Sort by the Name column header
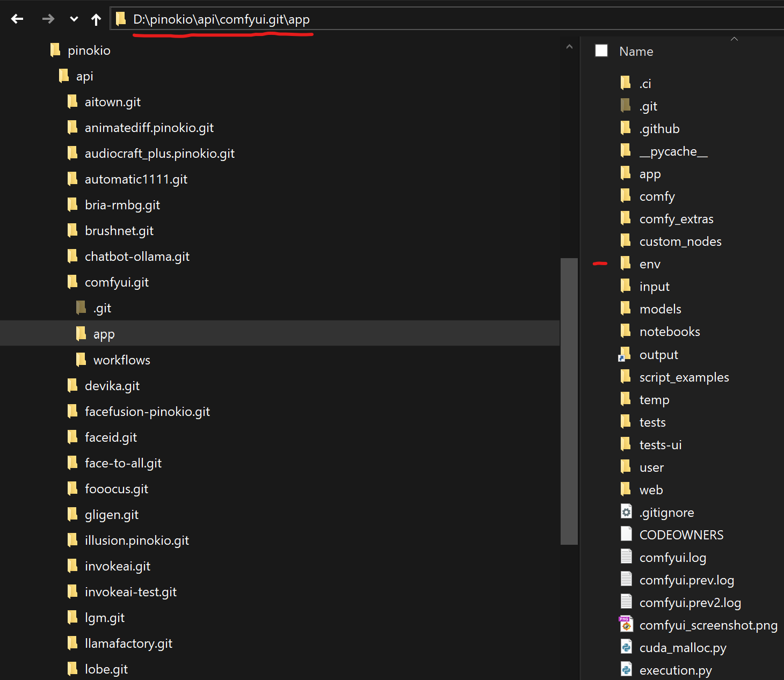This screenshot has width=784, height=680. (636, 52)
